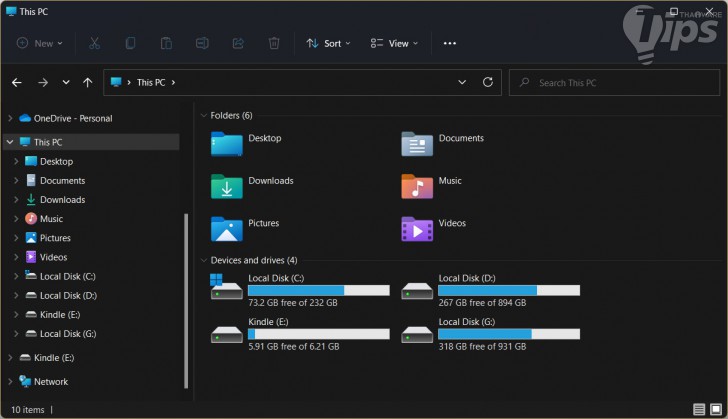This screenshot has width=728, height=419.
Task: Open the Documents folder icon in main pane
Action: coord(417,144)
